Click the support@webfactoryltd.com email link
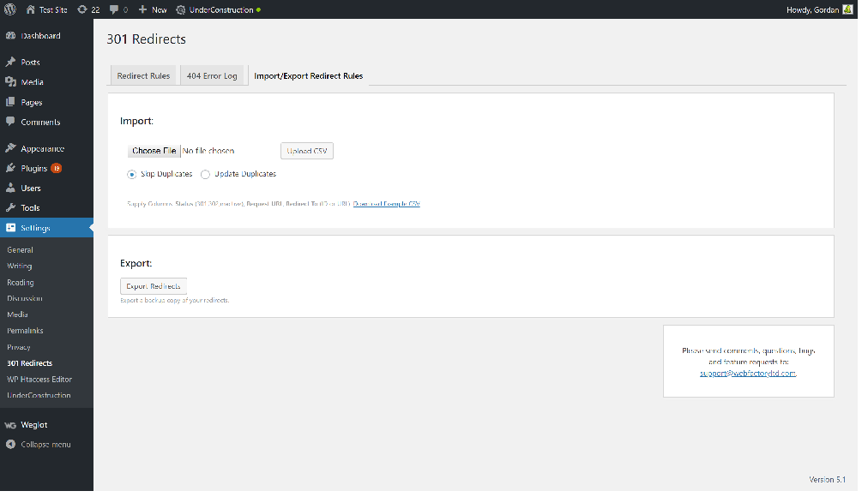The image size is (868, 497). [x=748, y=373]
